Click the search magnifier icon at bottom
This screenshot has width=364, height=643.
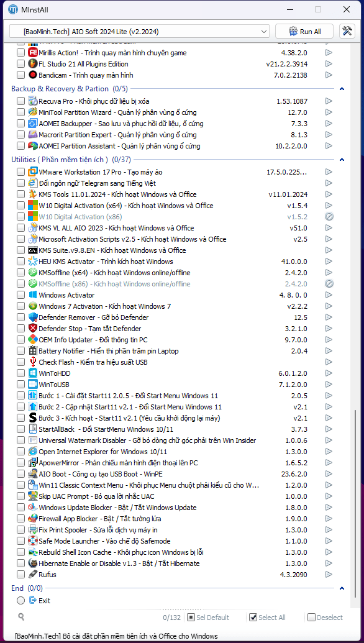(x=21, y=616)
